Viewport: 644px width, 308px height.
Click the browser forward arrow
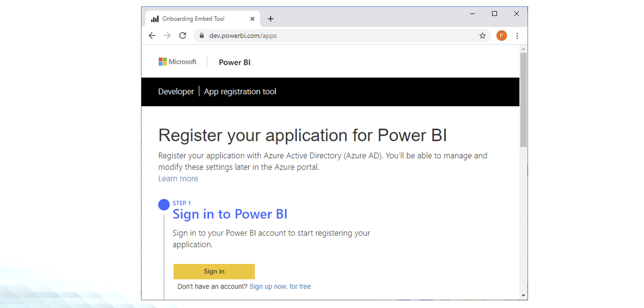click(x=167, y=35)
